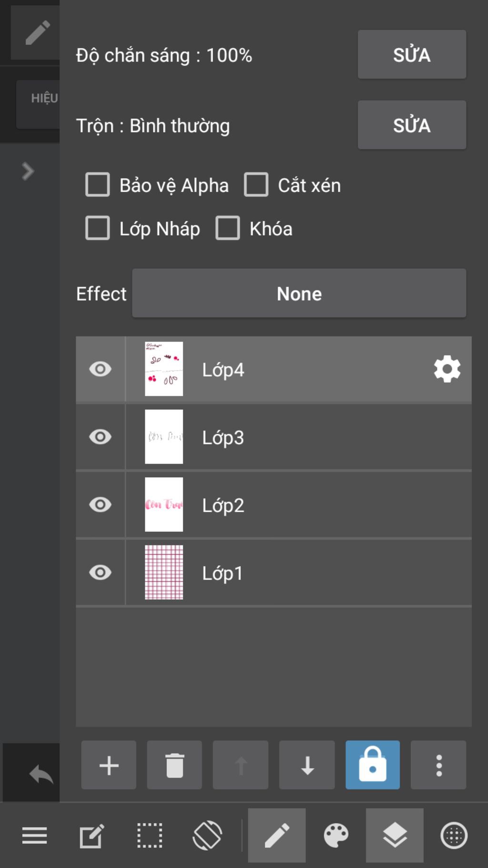Hide Lớp2 layer with eye icon

[x=100, y=505]
